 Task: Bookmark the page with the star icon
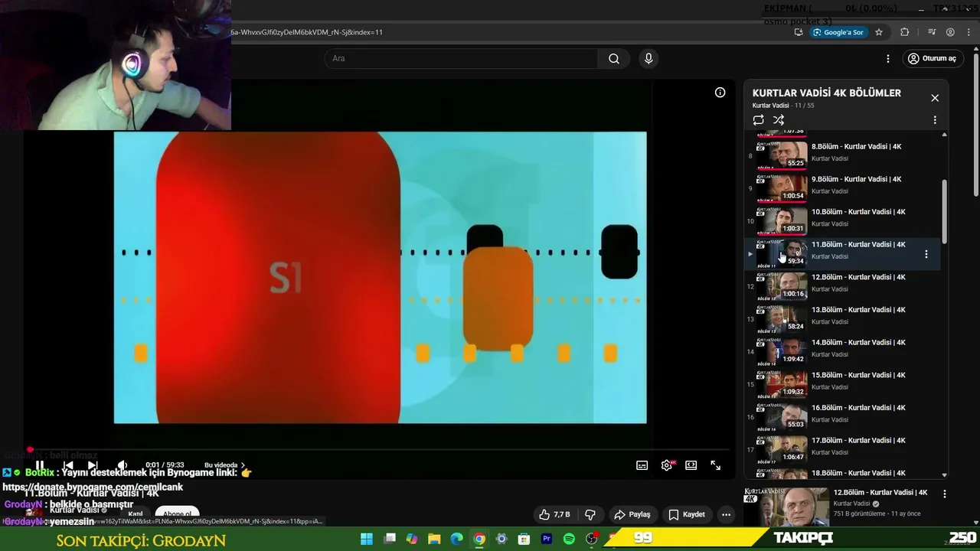[x=879, y=32]
